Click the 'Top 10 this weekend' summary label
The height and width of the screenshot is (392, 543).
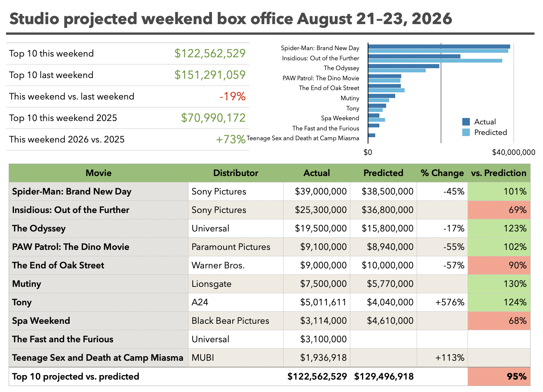point(51,54)
